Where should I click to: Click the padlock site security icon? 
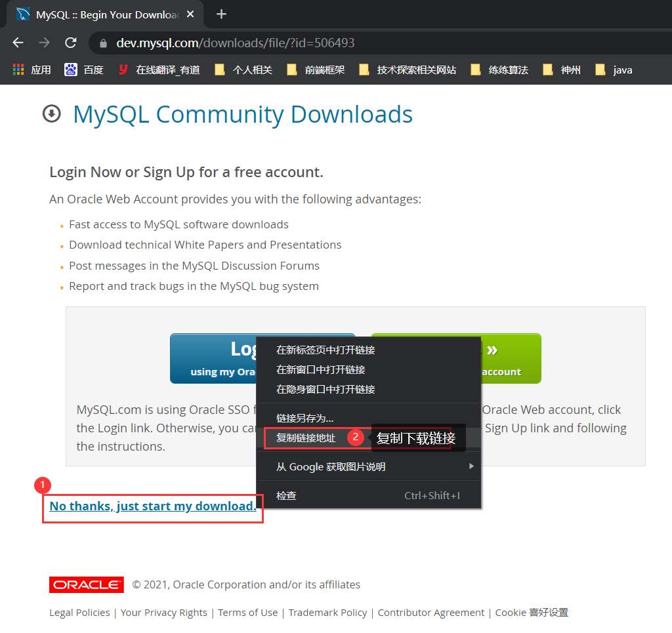tap(103, 43)
